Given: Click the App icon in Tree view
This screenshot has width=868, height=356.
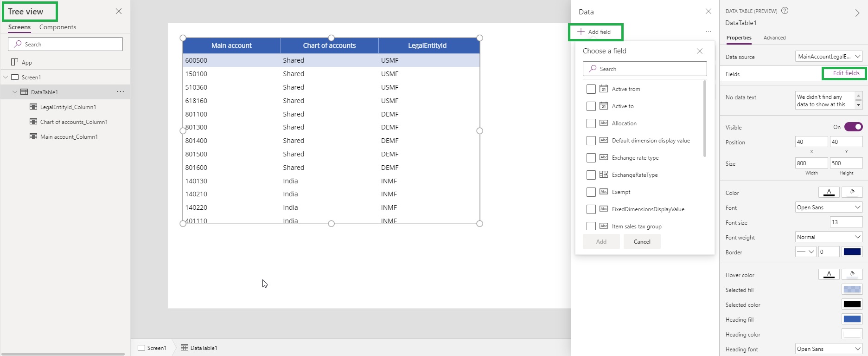Looking at the screenshot, I should [14, 62].
